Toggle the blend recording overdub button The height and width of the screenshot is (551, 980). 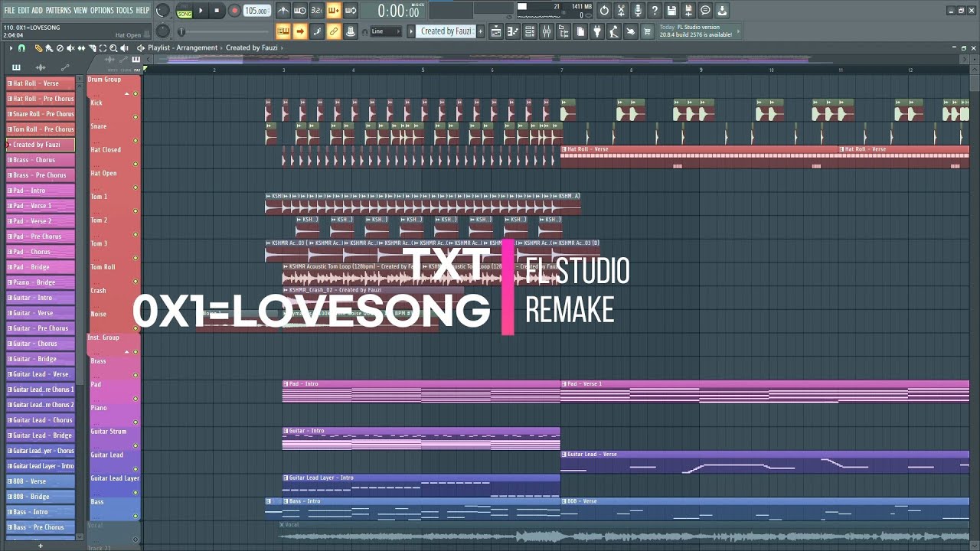(x=334, y=11)
